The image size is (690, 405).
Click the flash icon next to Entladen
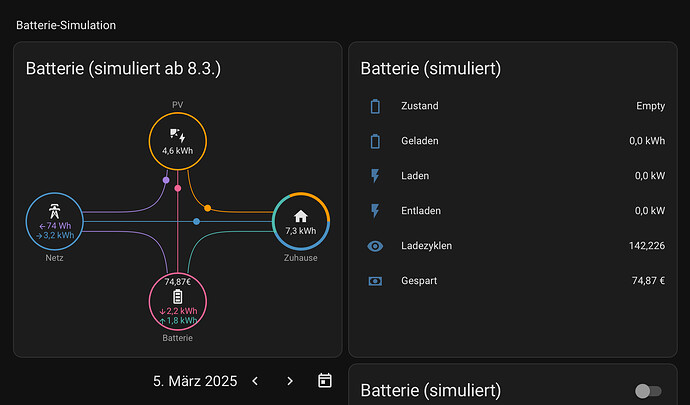click(375, 211)
